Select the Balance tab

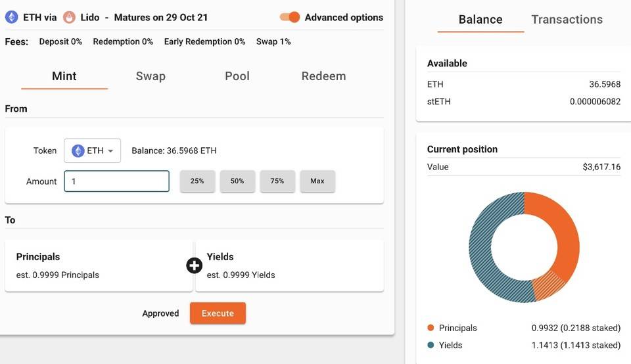(x=480, y=19)
